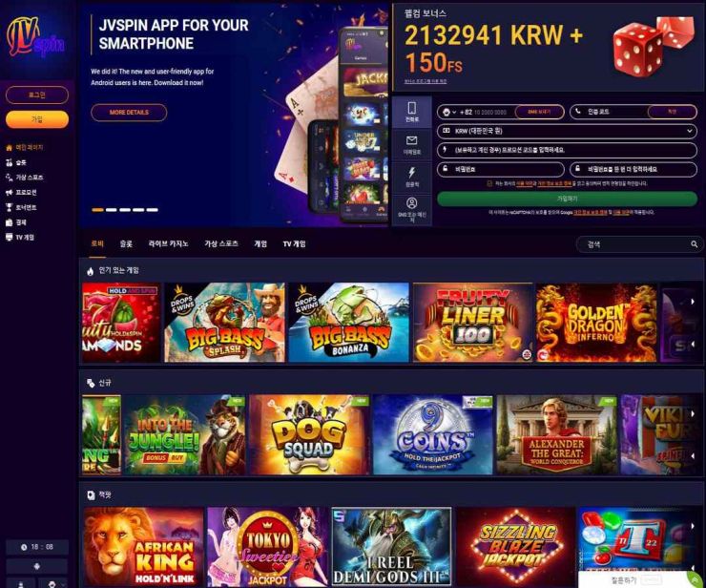Switch to the live casino tab
Image resolution: width=706 pixels, height=588 pixels.
[169, 243]
